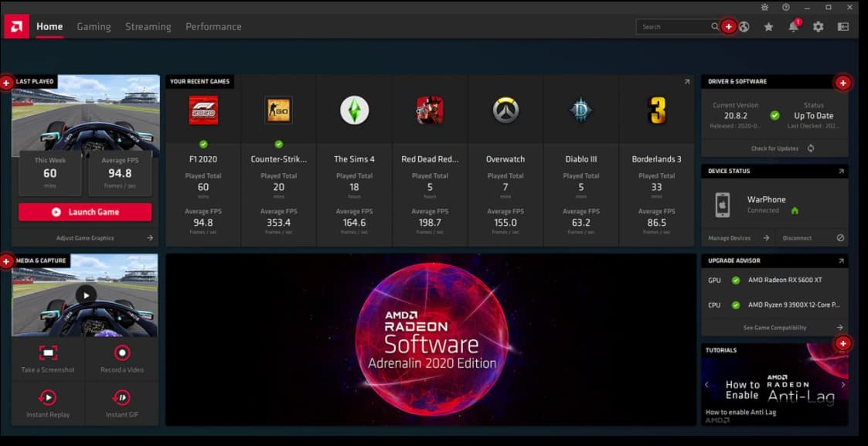Click the AMD Ryzen 9 3900X CPU entry
Viewport: 868px width, 446px height.
click(794, 305)
